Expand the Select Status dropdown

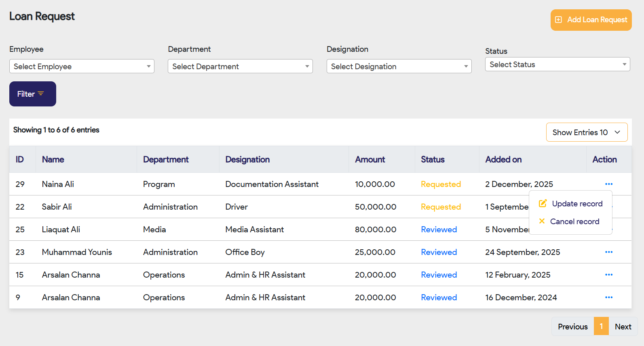coord(557,64)
